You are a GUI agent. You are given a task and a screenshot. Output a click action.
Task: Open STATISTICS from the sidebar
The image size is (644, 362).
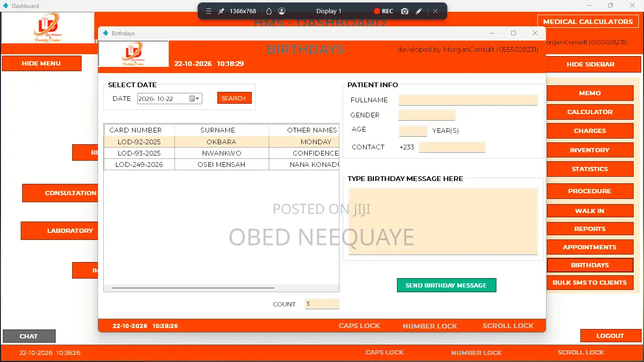click(x=590, y=169)
